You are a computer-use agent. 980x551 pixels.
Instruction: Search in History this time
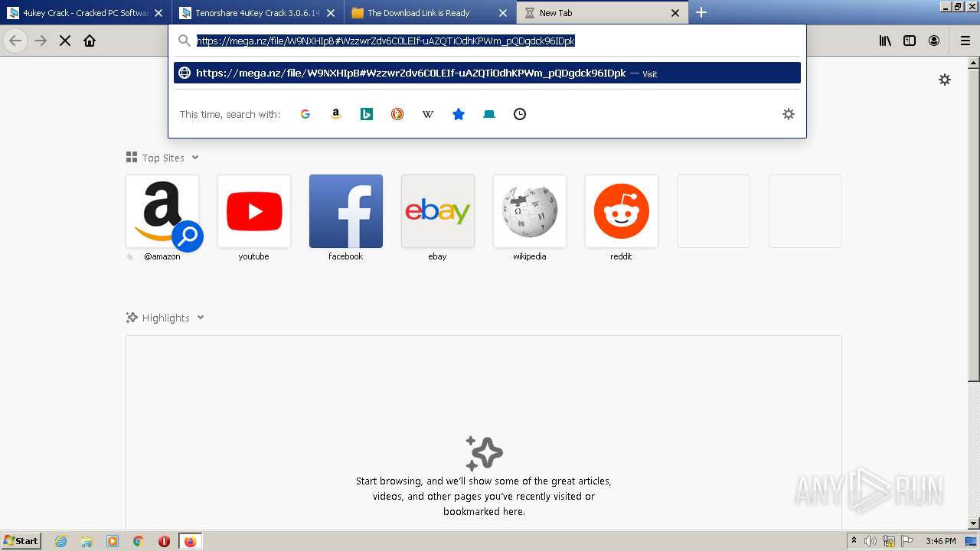pyautogui.click(x=520, y=114)
